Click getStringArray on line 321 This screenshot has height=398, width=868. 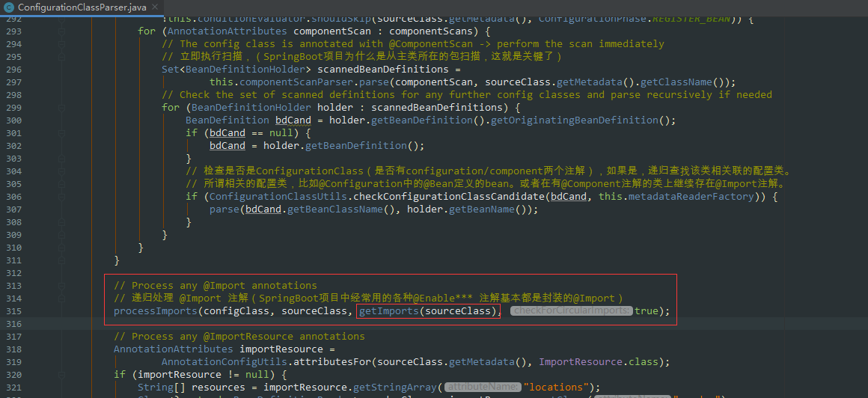394,387
